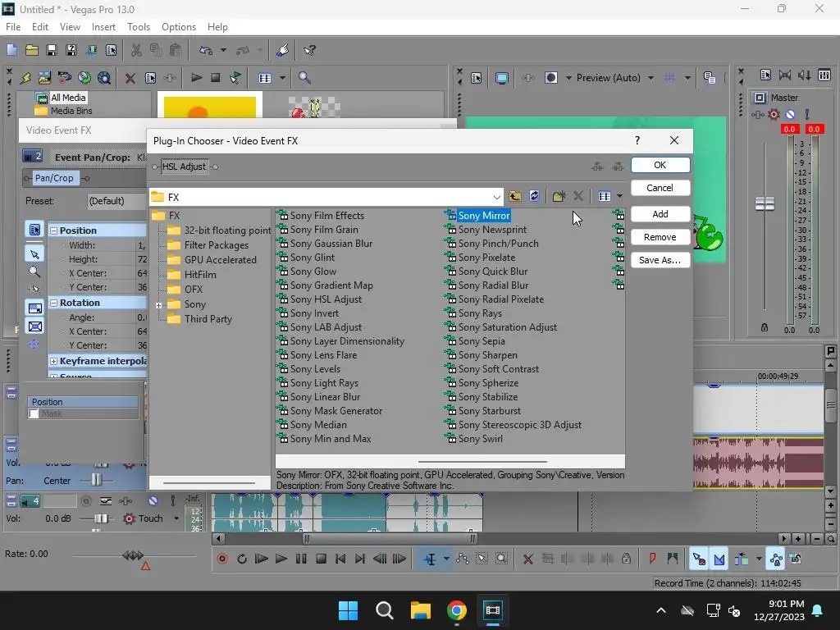Open the Views dropdown arrow in Plug-In Chooser
This screenshot has width=840, height=630.
620,196
